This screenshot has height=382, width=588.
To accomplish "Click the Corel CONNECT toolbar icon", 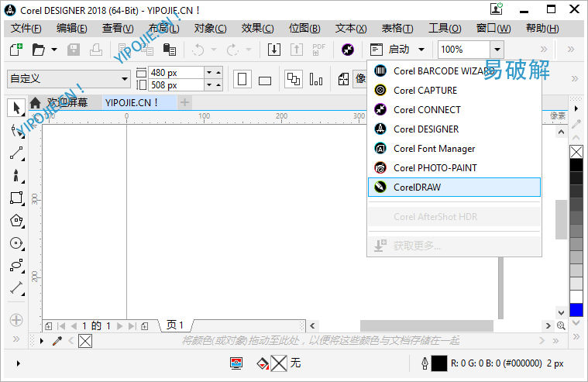I will [348, 49].
